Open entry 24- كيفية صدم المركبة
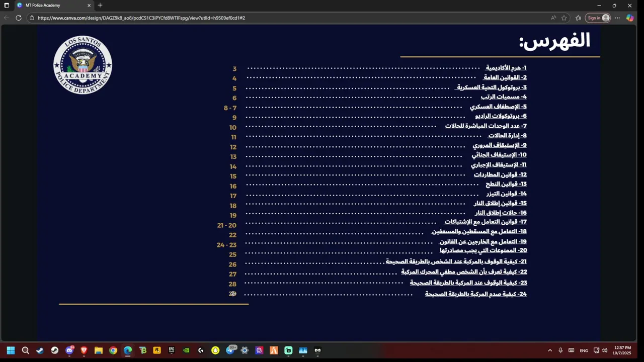This screenshot has height=362, width=644. pos(476,294)
